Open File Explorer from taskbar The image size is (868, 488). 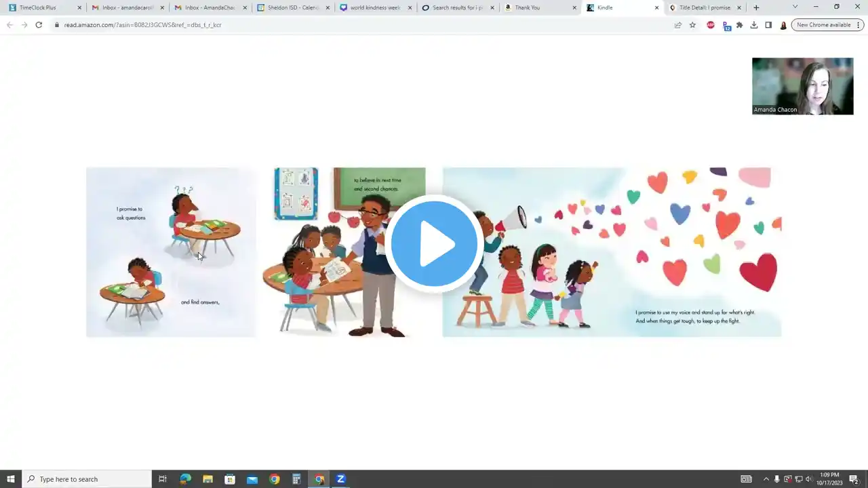tap(208, 479)
